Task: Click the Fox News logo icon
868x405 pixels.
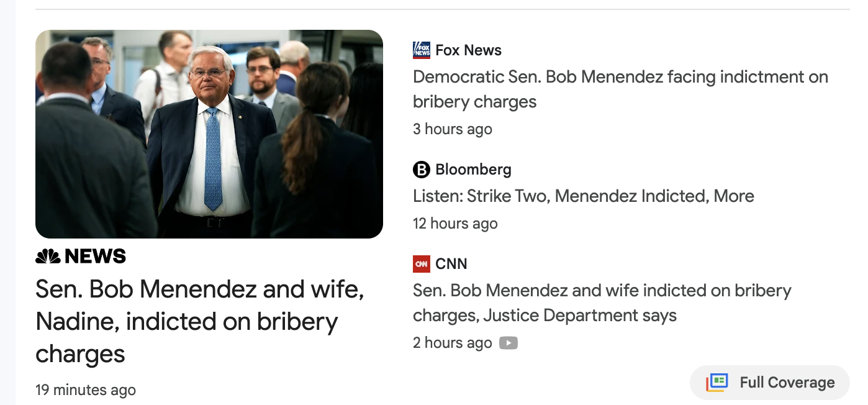Action: tap(421, 50)
